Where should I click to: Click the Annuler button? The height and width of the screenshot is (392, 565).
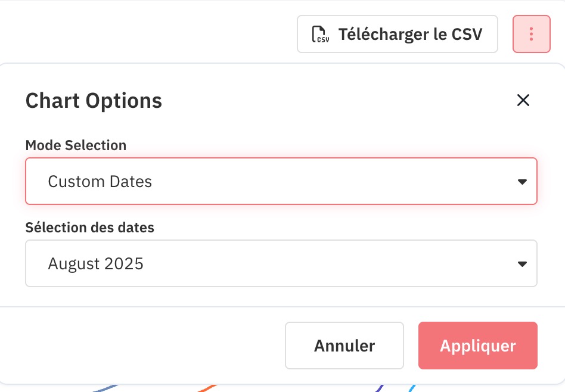point(344,346)
